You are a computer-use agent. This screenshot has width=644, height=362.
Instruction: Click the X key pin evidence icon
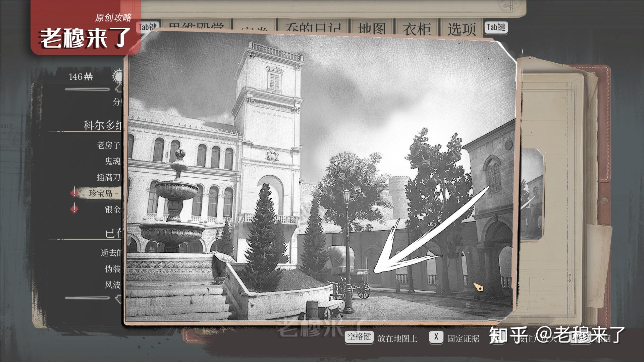(x=436, y=337)
